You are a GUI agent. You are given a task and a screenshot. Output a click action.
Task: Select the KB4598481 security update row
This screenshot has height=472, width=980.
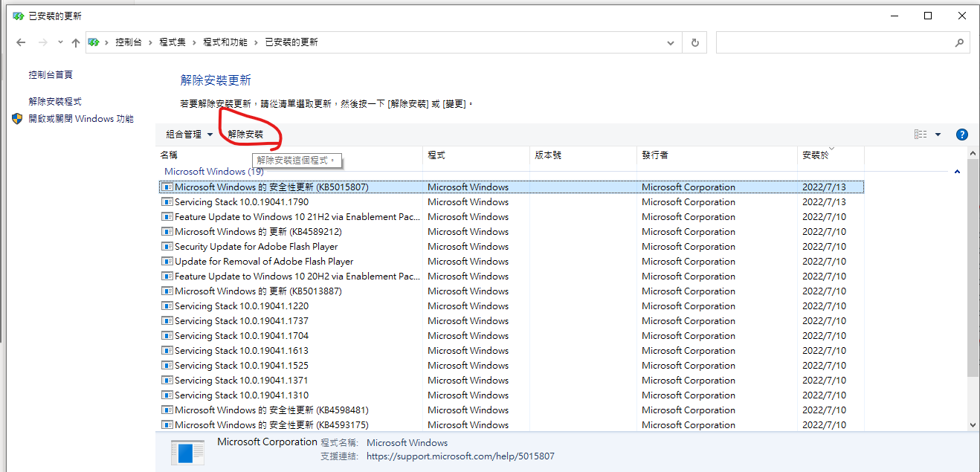point(512,410)
